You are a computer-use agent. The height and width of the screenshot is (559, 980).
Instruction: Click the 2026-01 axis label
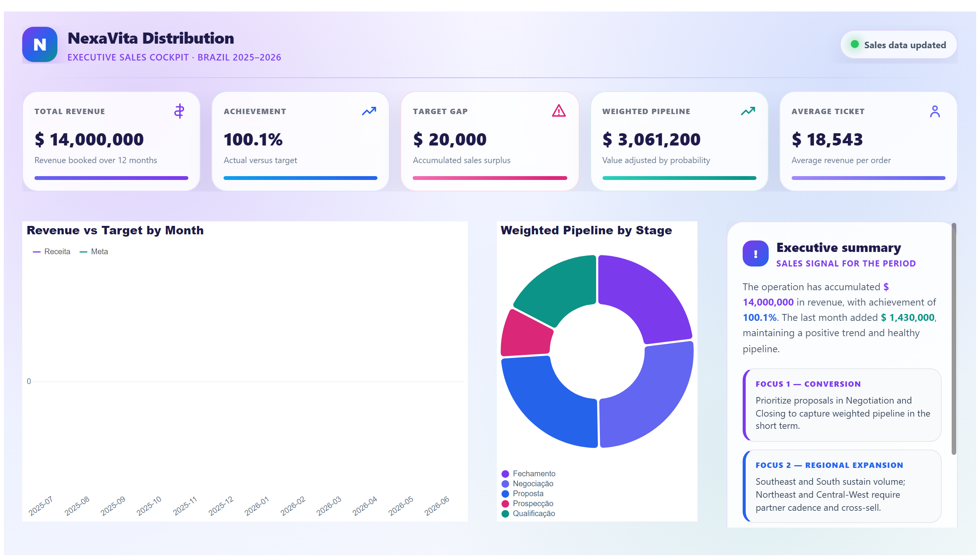[256, 506]
